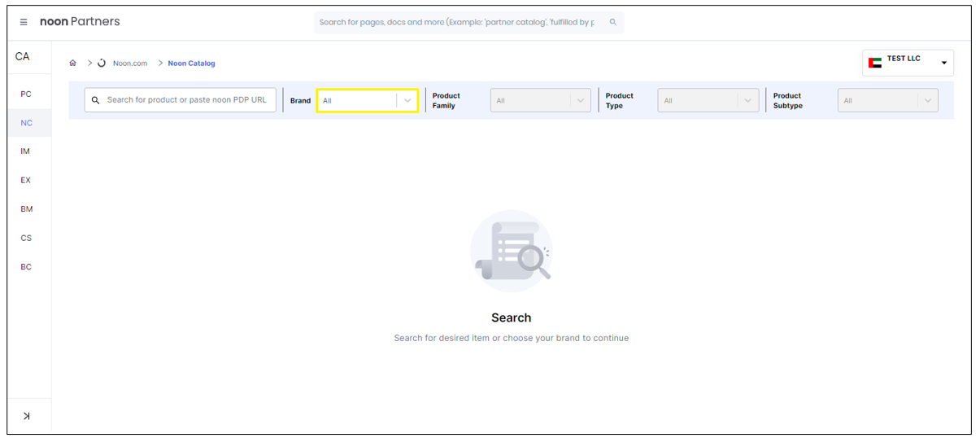
Task: Click the Noon Catalog breadcrumb link
Action: coord(192,63)
